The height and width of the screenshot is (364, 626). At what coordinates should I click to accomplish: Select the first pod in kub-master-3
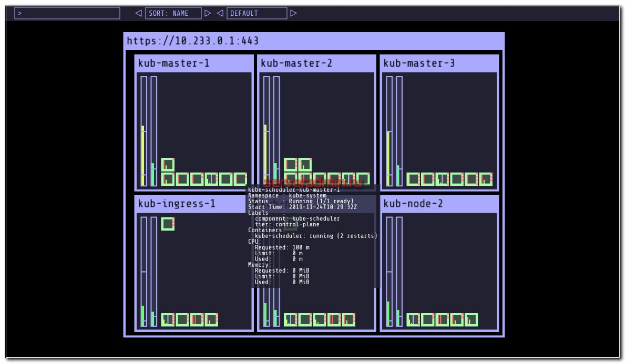413,179
